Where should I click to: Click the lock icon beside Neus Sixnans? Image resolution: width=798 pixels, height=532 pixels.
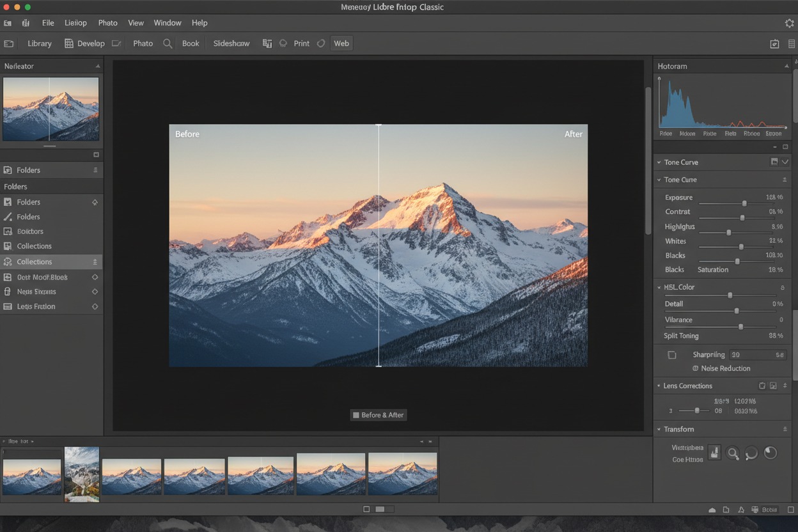[x=8, y=292]
